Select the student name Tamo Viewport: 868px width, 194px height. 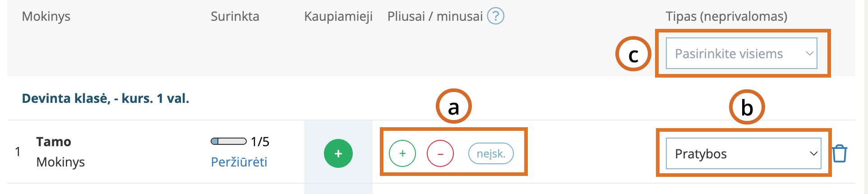click(x=54, y=142)
